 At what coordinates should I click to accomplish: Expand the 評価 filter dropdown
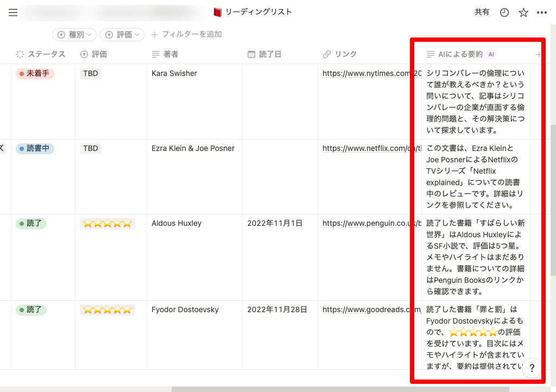pyautogui.click(x=122, y=35)
